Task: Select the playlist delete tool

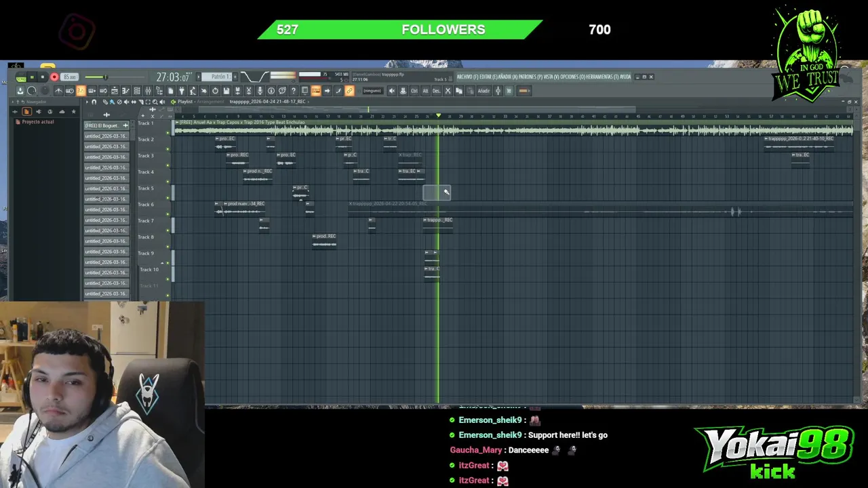Action: pos(119,102)
